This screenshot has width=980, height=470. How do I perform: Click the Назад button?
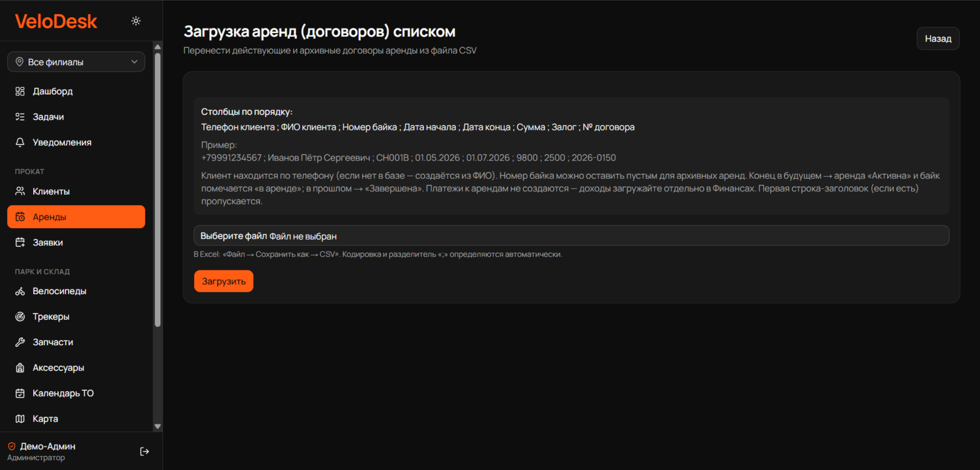938,39
